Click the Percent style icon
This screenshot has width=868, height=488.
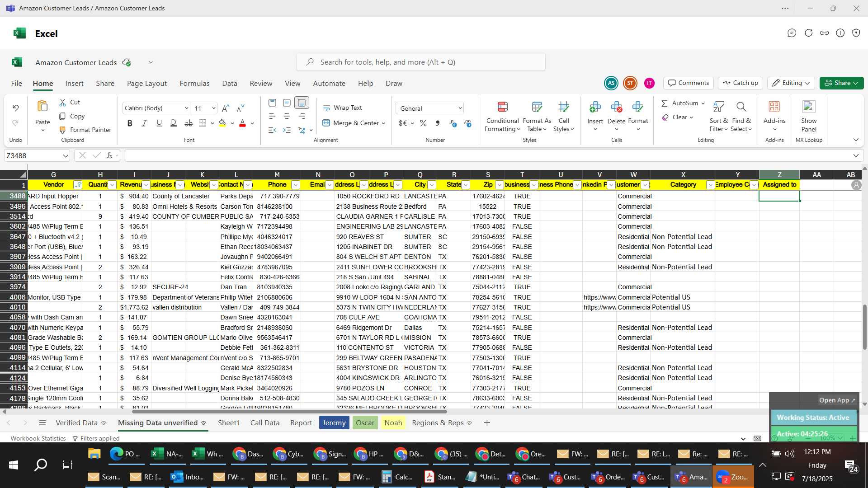point(423,123)
